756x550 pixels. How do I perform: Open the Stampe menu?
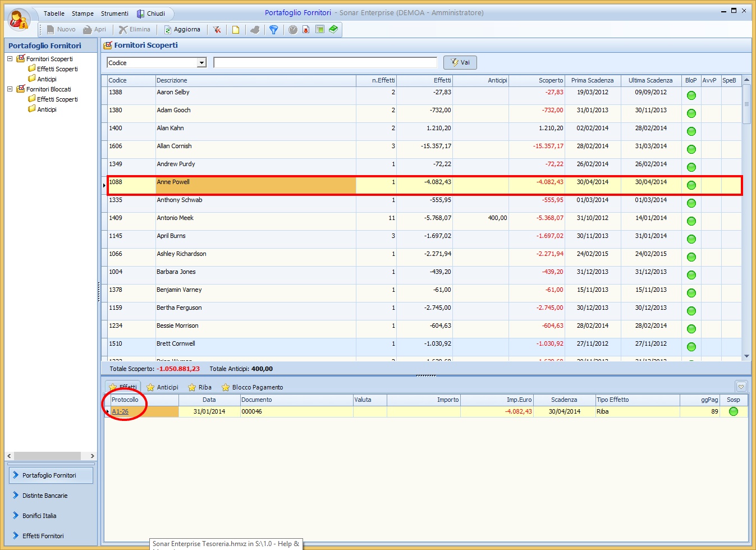[x=83, y=13]
